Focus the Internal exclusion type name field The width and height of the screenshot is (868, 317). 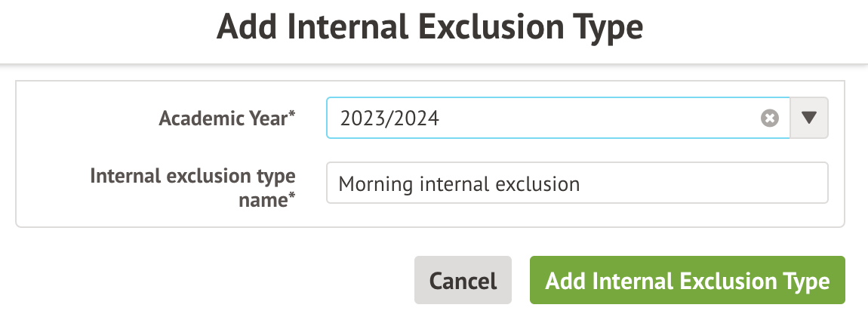pos(577,183)
